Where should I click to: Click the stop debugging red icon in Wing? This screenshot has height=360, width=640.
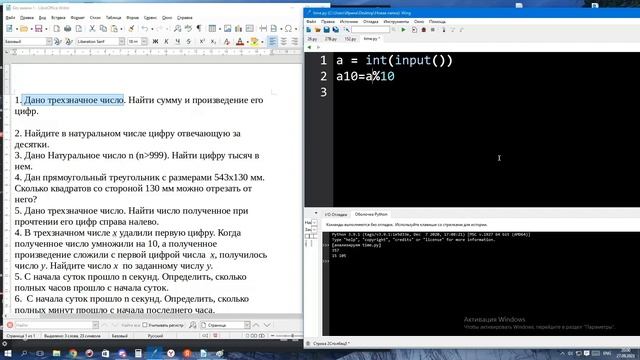[424, 29]
